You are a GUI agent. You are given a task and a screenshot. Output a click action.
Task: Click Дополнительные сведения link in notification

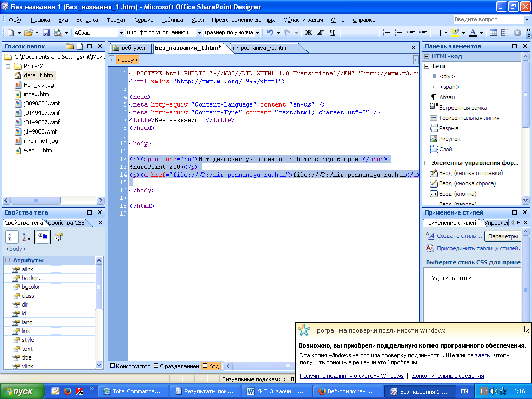coord(448,376)
